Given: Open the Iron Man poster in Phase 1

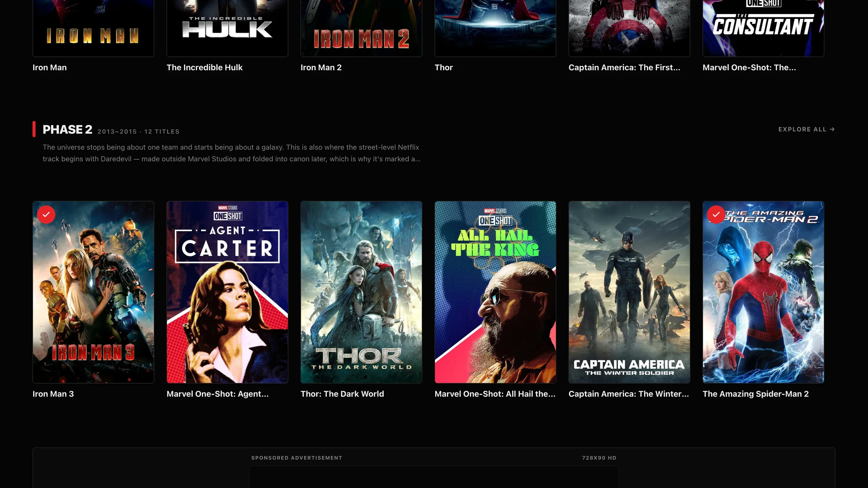Looking at the screenshot, I should [x=93, y=28].
